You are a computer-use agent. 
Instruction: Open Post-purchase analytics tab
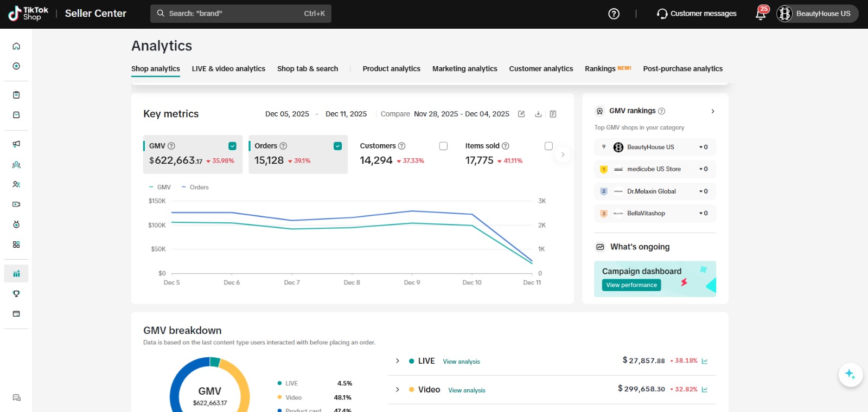pos(683,69)
